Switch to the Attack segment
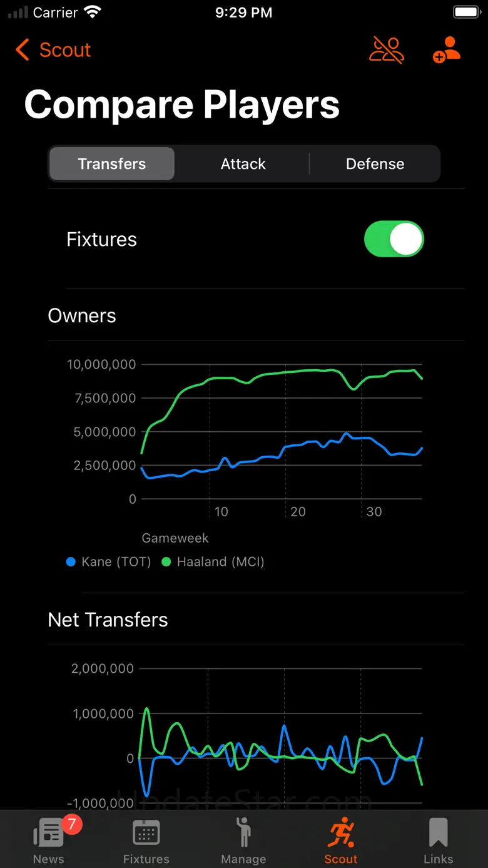Screen dimensions: 488x868 point(243,164)
